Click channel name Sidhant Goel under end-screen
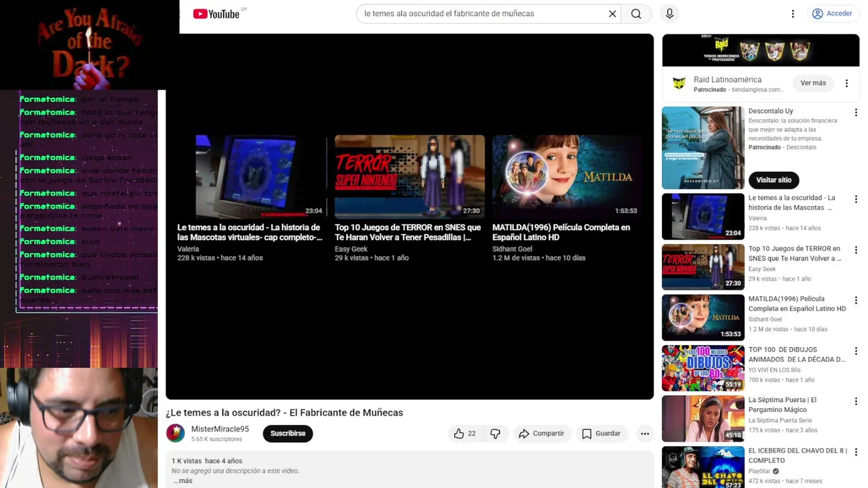This screenshot has height=488, width=868. [512, 249]
